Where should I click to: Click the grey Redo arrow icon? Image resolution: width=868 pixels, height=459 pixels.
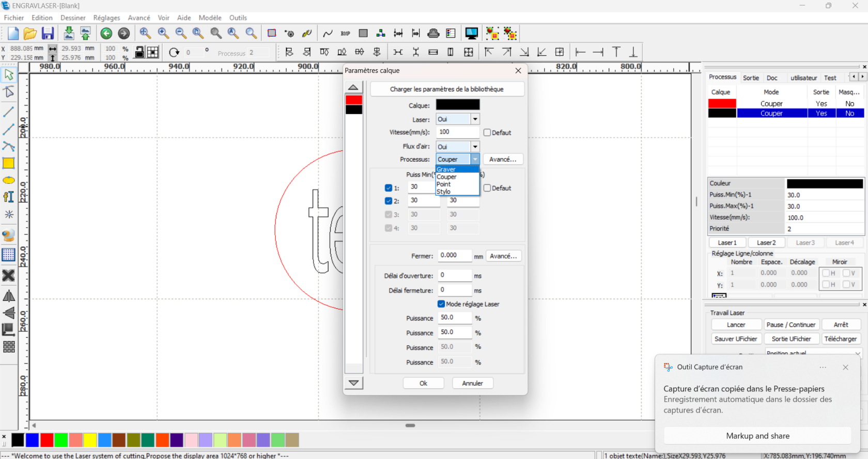pyautogui.click(x=124, y=34)
